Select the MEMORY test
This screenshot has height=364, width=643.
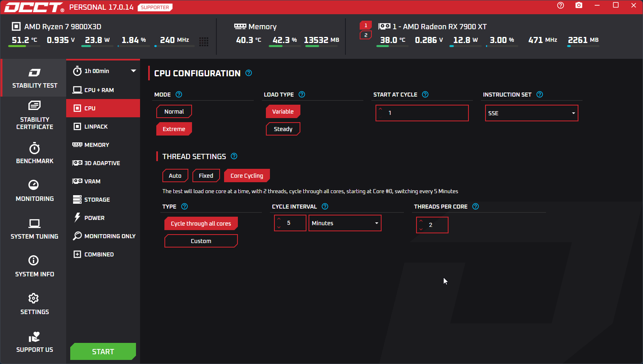[103, 145]
